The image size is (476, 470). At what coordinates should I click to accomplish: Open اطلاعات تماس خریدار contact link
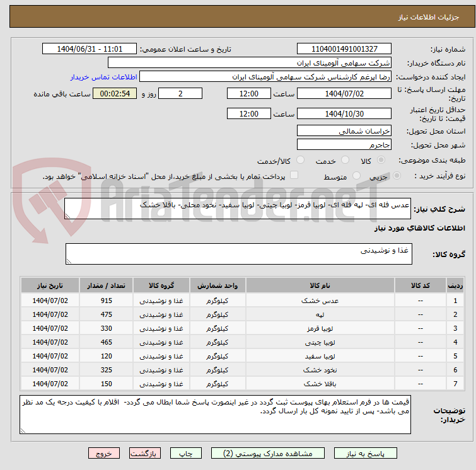point(104,77)
